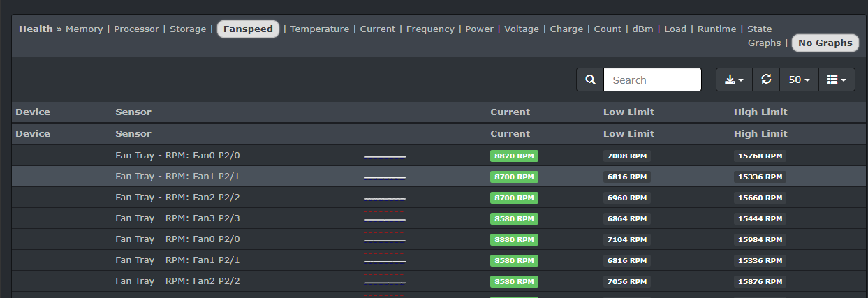Go to the Processor health page
Viewport: 868px width, 298px height.
click(x=136, y=29)
